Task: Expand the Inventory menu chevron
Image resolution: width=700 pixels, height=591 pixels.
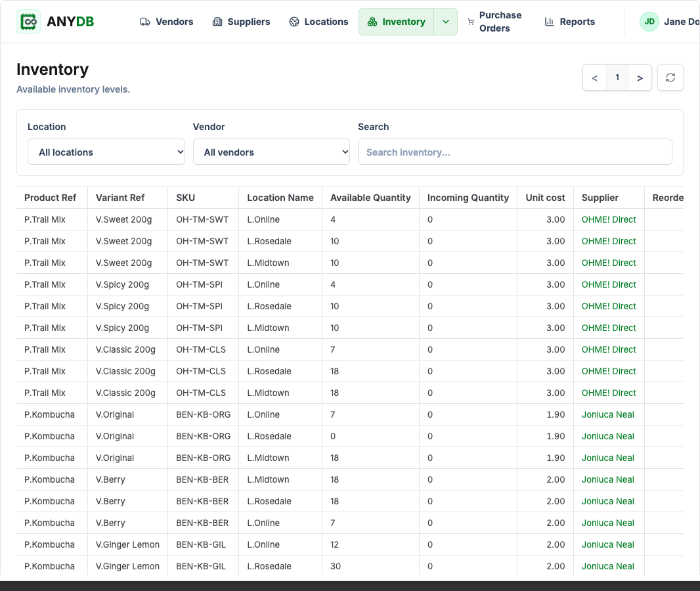Action: click(445, 22)
